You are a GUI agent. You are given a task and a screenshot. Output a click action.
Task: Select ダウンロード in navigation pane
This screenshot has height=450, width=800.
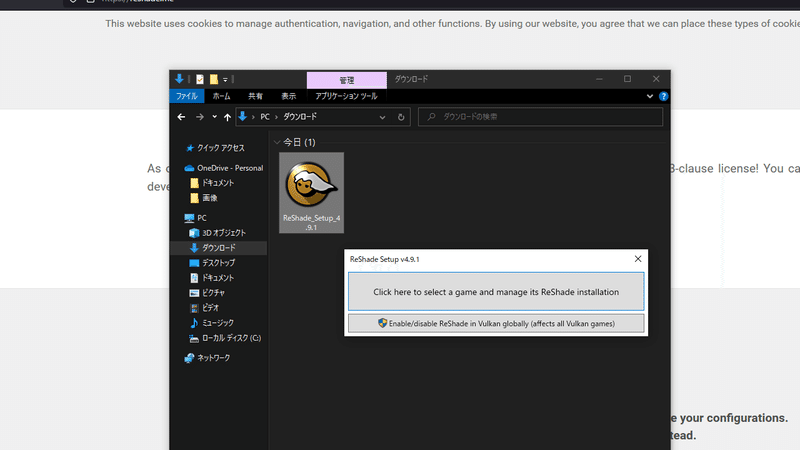coord(218,247)
